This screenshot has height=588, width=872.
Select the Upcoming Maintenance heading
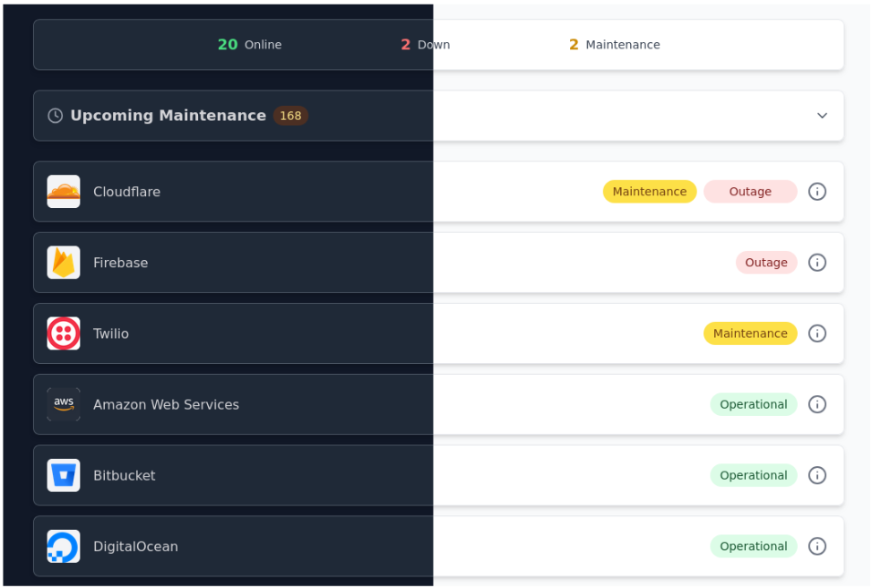pyautogui.click(x=168, y=115)
